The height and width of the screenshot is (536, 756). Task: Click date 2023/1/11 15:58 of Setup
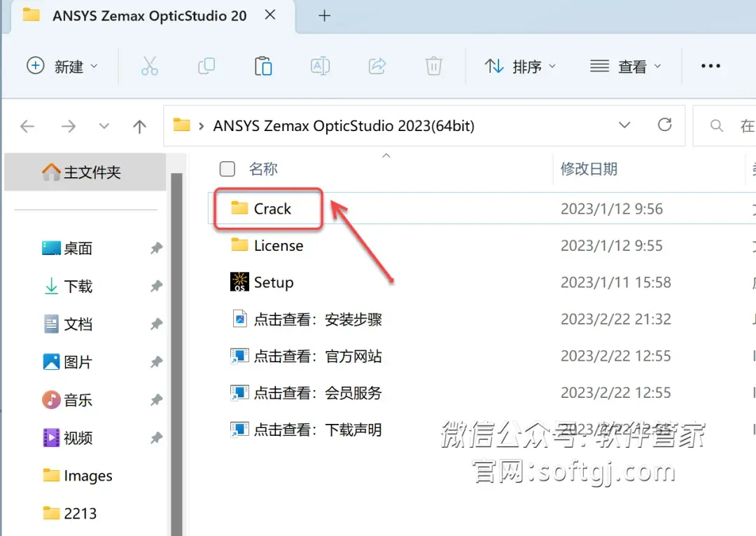pyautogui.click(x=616, y=282)
